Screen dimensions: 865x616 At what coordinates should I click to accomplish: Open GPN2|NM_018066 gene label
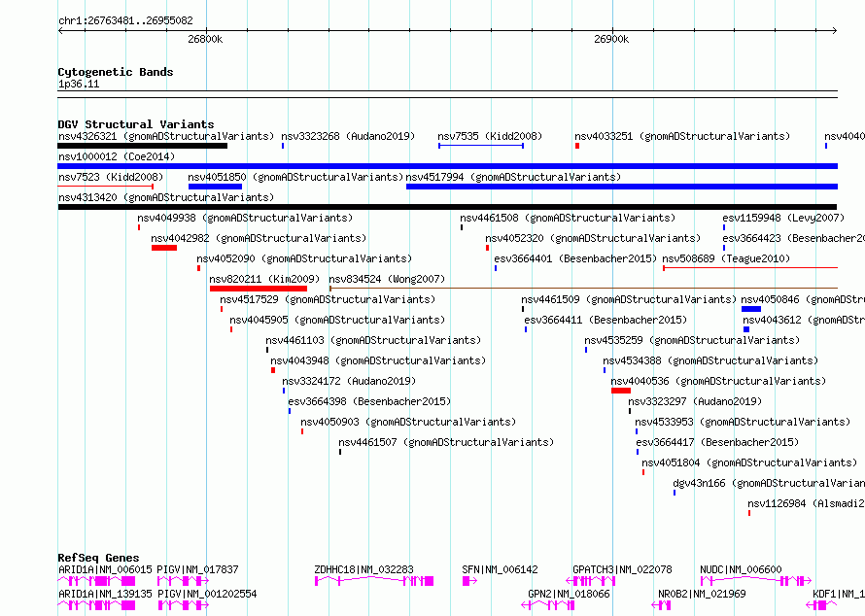click(569, 594)
